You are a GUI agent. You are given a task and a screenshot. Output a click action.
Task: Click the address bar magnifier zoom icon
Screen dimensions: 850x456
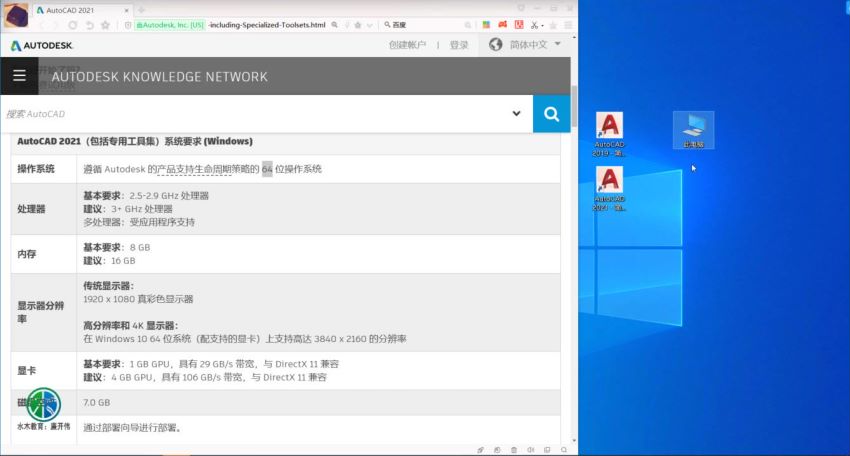(x=334, y=25)
